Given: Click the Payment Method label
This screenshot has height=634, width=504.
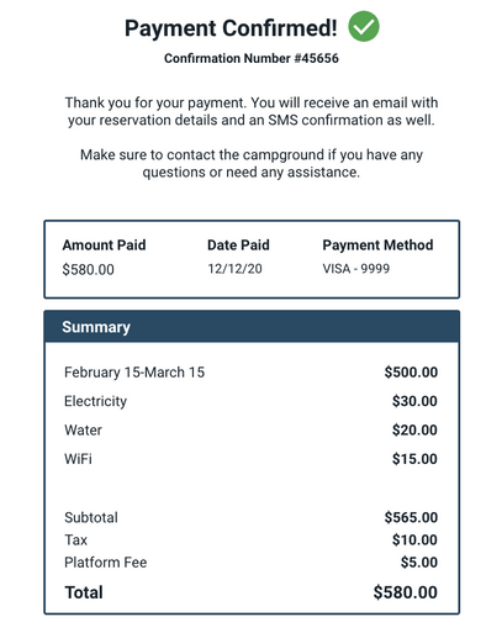Looking at the screenshot, I should [x=378, y=245].
